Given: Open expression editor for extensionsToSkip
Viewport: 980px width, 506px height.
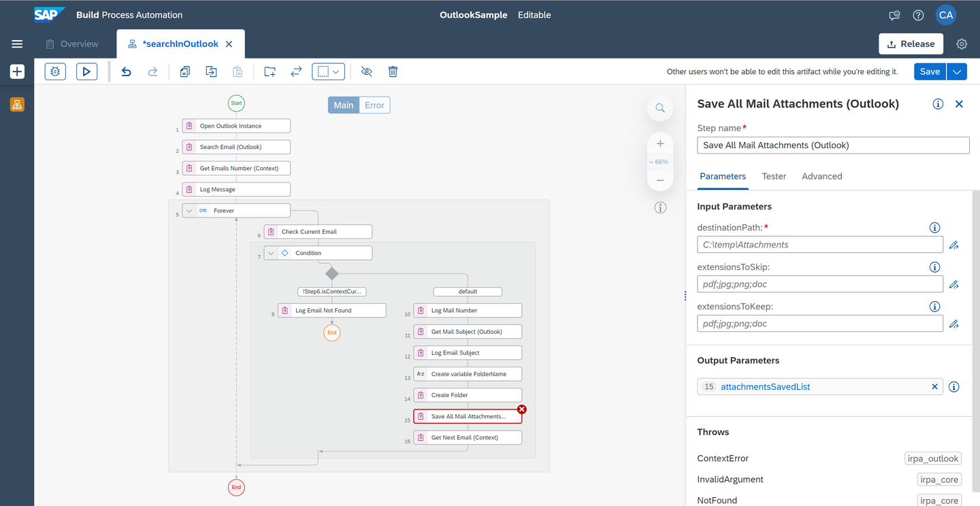Looking at the screenshot, I should (954, 284).
